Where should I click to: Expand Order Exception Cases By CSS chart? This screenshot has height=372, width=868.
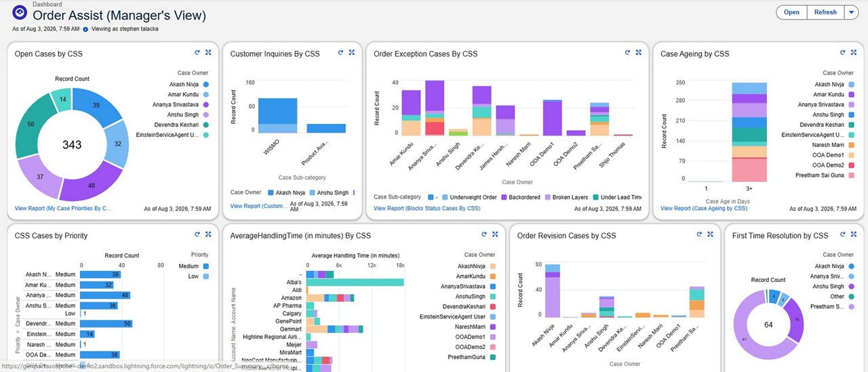[x=638, y=52]
